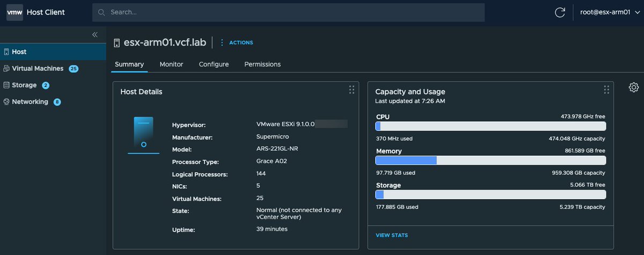
Task: Click the Host Client title text
Action: click(x=46, y=12)
